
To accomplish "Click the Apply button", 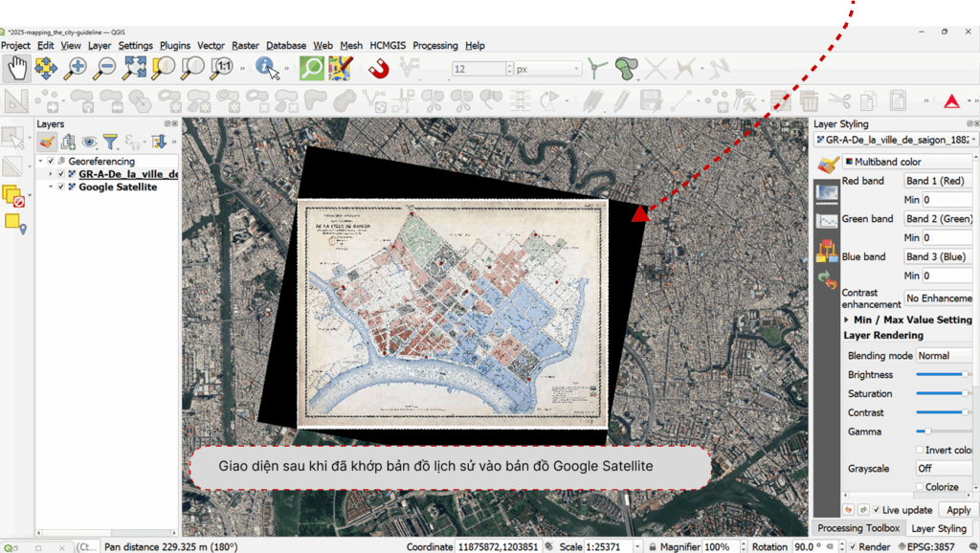I will [958, 510].
